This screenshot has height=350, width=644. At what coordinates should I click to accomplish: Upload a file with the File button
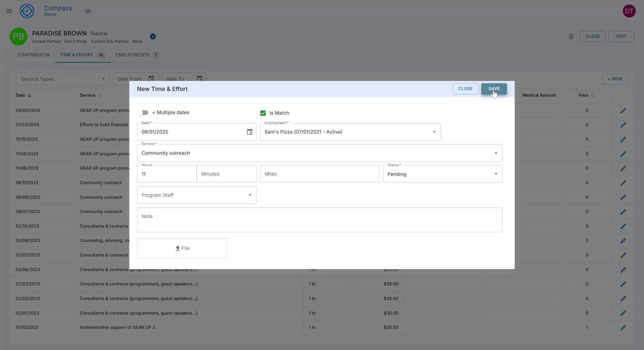pos(181,248)
